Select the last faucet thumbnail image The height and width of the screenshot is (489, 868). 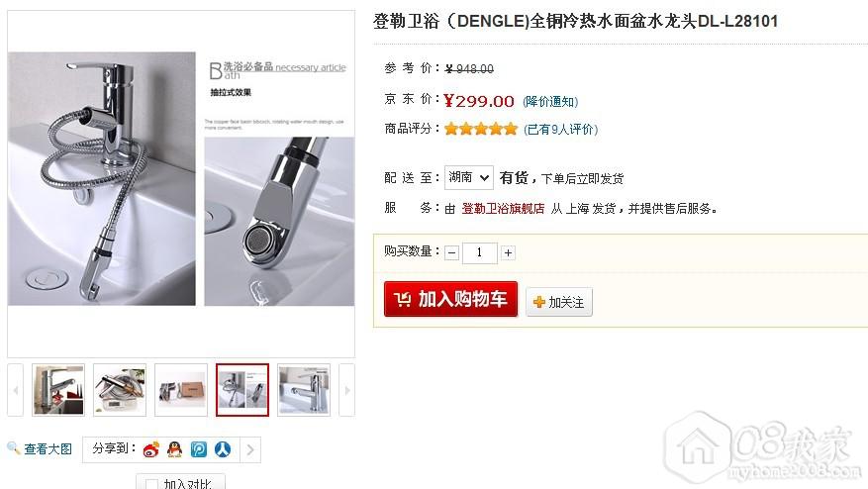click(304, 390)
